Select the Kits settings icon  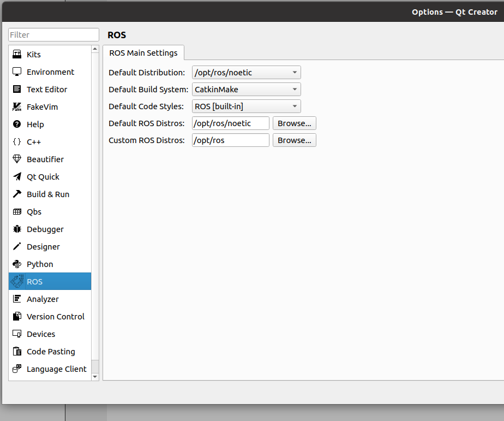point(17,54)
